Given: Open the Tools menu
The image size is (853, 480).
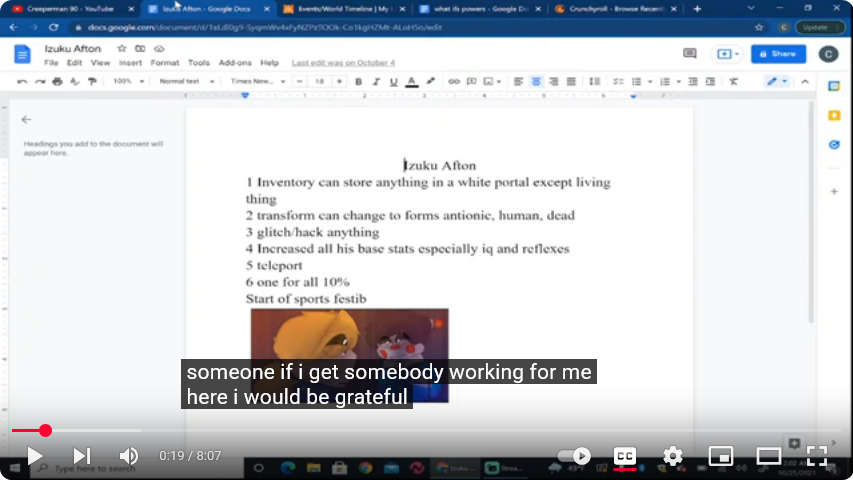Looking at the screenshot, I should tap(199, 63).
